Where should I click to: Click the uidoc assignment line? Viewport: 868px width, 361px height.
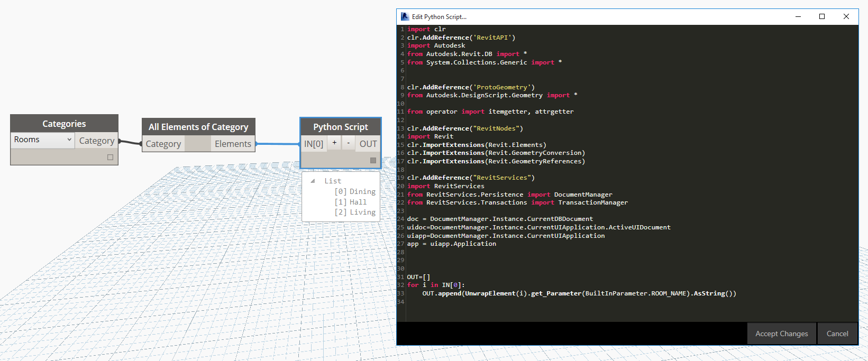(x=538, y=227)
